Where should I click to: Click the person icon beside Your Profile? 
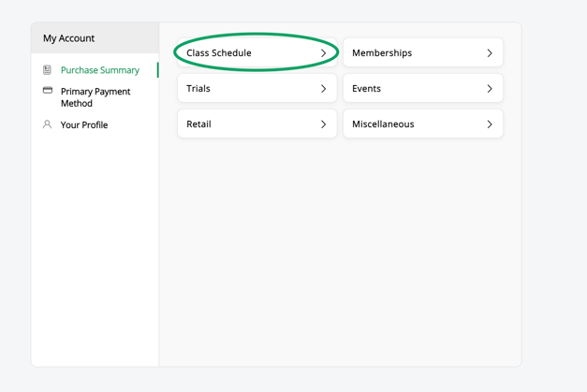click(48, 124)
